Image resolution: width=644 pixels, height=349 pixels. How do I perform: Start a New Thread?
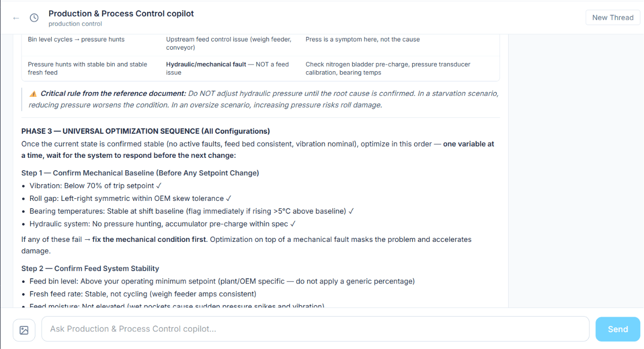(x=613, y=17)
